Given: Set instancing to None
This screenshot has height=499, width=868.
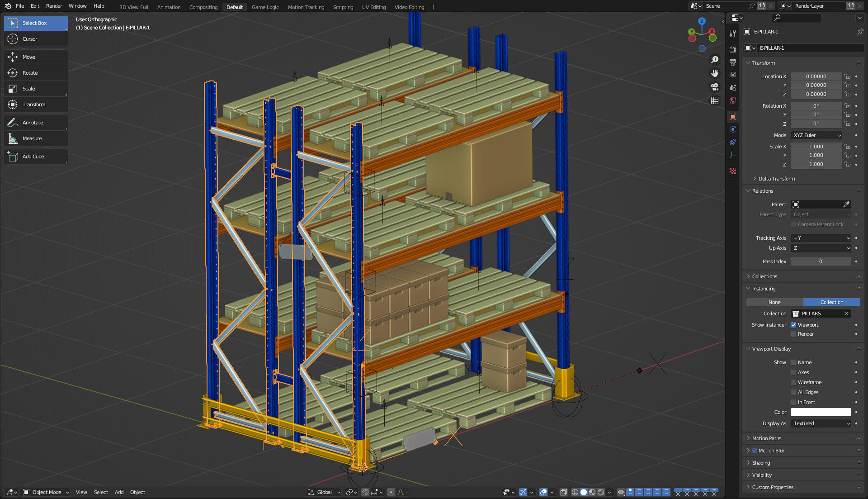Looking at the screenshot, I should point(774,302).
